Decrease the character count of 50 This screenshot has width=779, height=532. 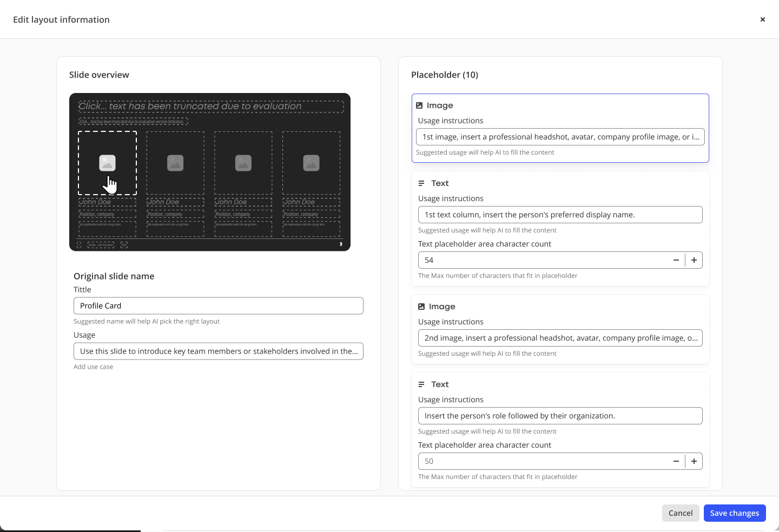(676, 461)
